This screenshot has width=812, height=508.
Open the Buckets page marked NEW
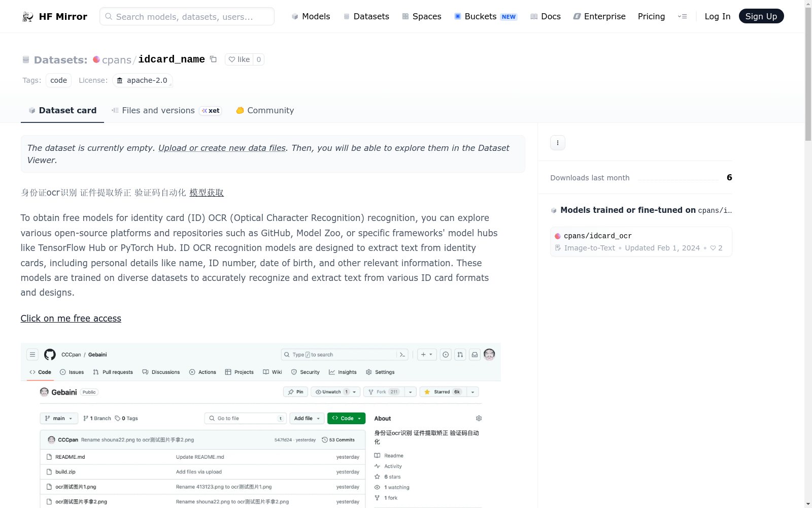coord(486,17)
